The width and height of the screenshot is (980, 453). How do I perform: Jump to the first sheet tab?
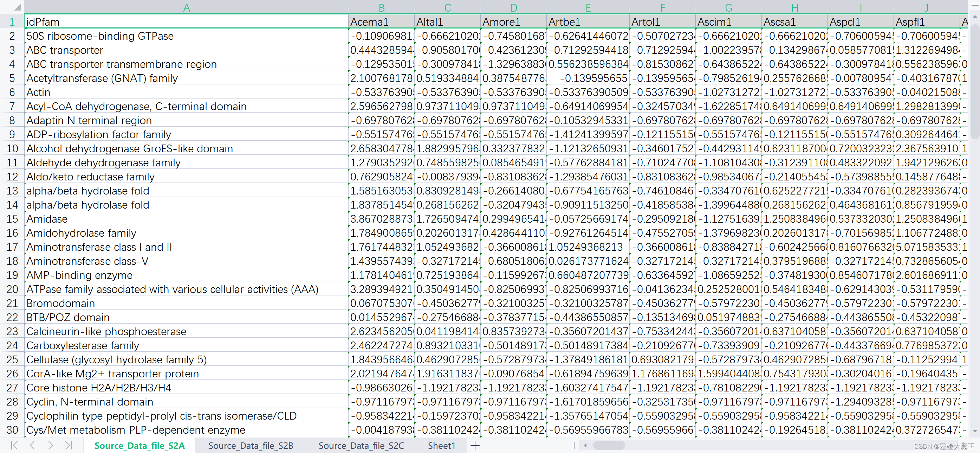pos(14,445)
